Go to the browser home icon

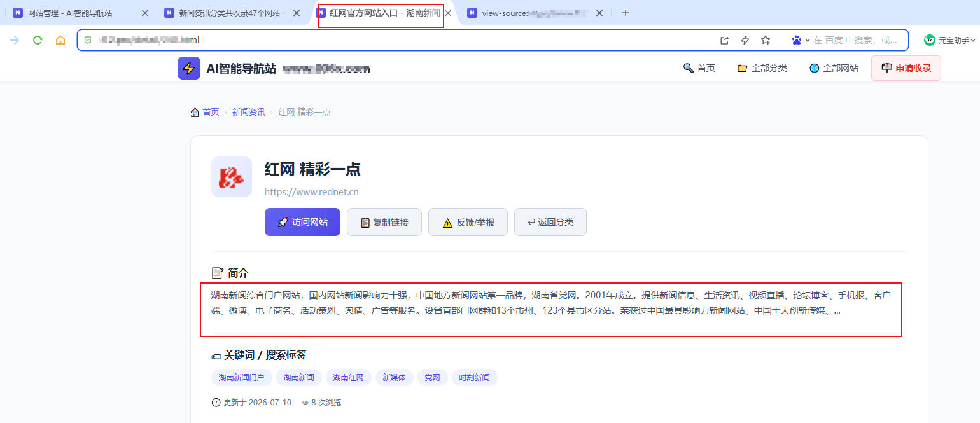(x=60, y=40)
